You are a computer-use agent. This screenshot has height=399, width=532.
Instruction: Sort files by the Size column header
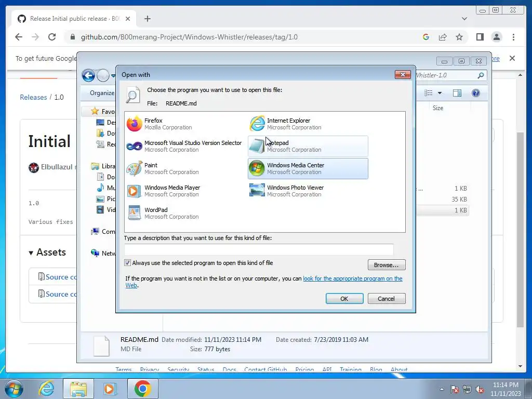(437, 108)
